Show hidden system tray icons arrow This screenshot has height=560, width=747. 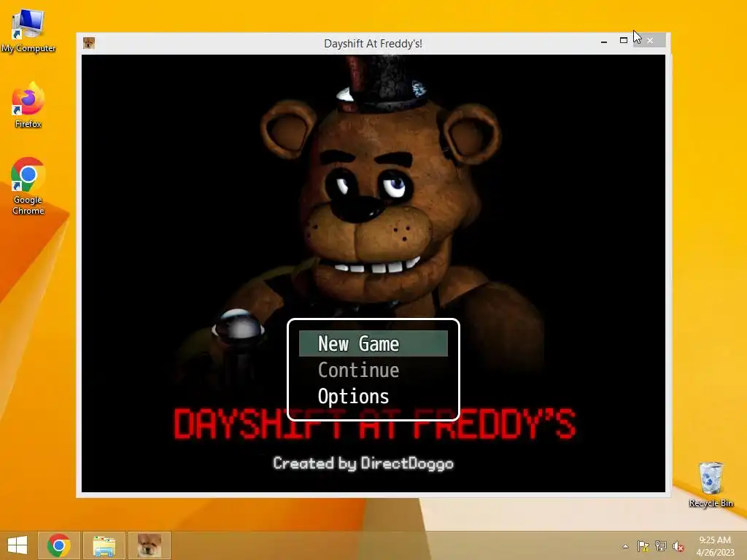(625, 546)
